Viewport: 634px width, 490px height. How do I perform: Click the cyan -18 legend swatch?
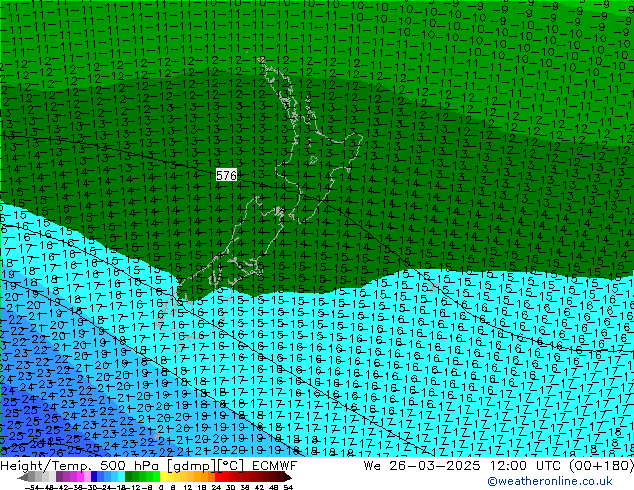click(122, 477)
